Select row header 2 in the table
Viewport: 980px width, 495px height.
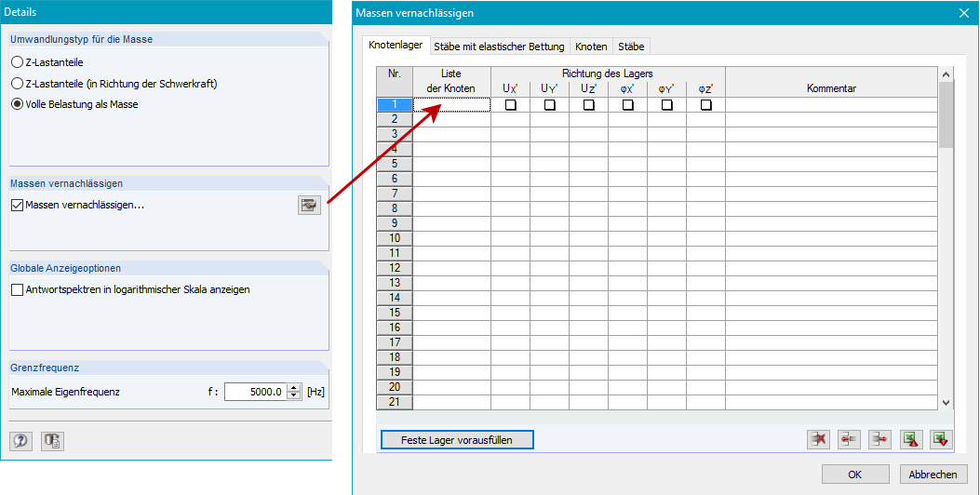(x=395, y=119)
